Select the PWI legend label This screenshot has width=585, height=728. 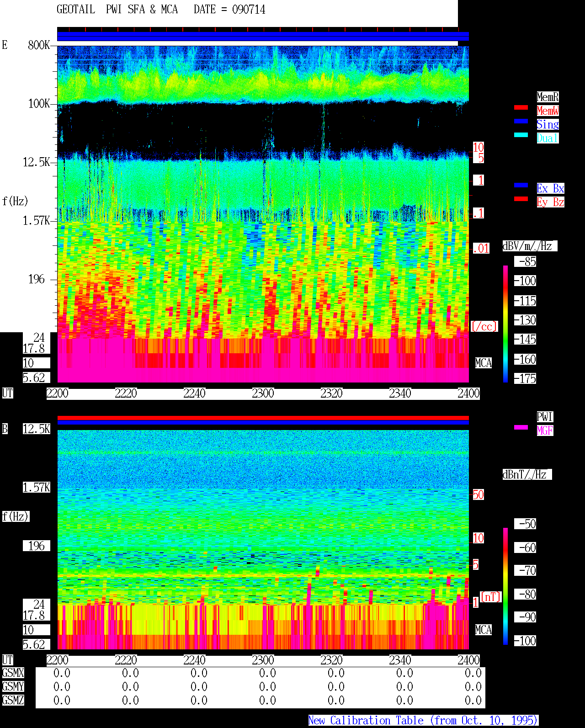tap(545, 417)
